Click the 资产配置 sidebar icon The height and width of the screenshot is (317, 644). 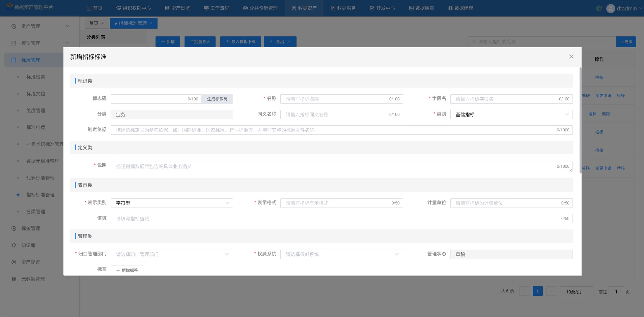click(x=14, y=262)
